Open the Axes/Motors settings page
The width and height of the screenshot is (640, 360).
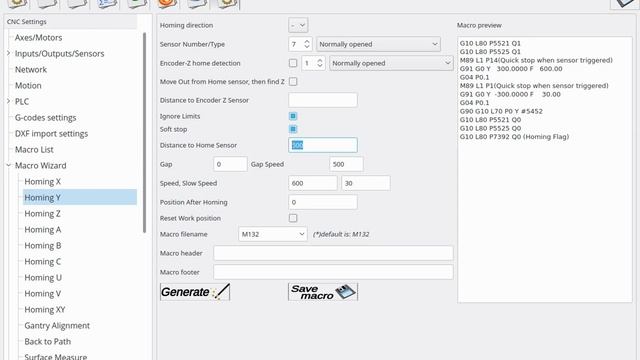click(x=38, y=38)
